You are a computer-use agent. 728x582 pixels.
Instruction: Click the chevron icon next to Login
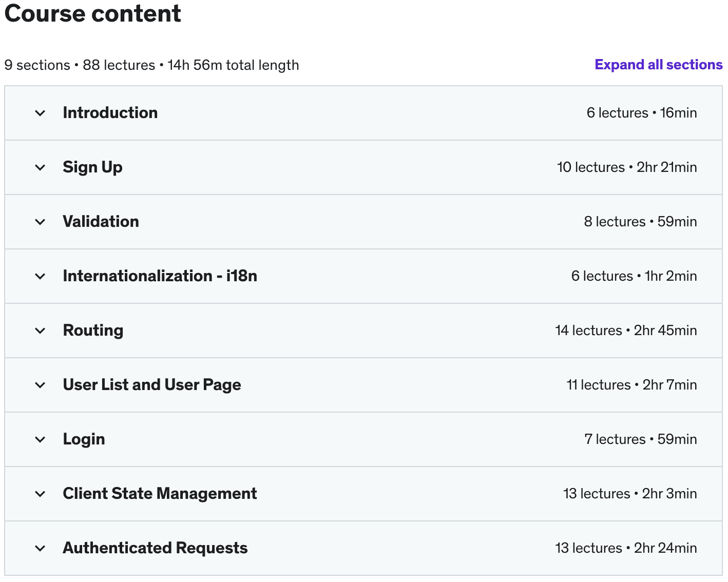[40, 440]
